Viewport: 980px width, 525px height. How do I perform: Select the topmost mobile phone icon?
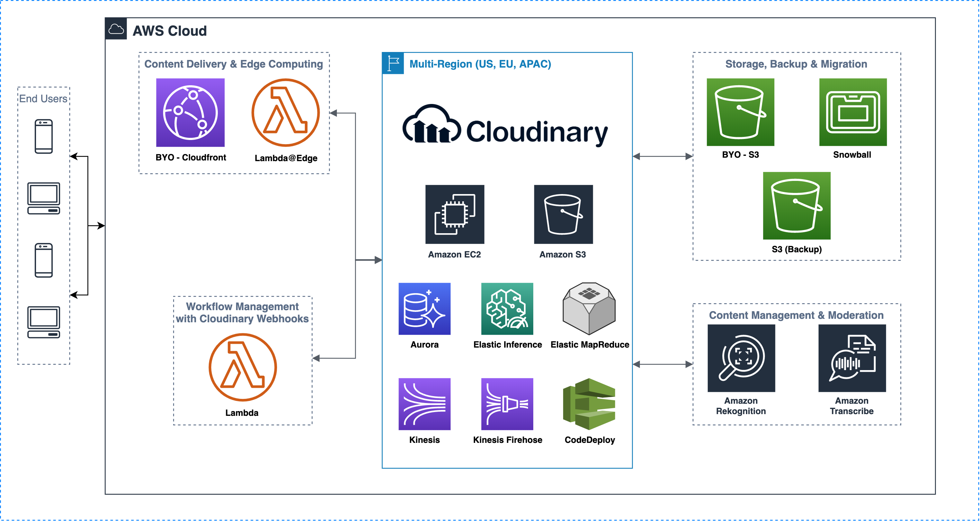pos(44,136)
